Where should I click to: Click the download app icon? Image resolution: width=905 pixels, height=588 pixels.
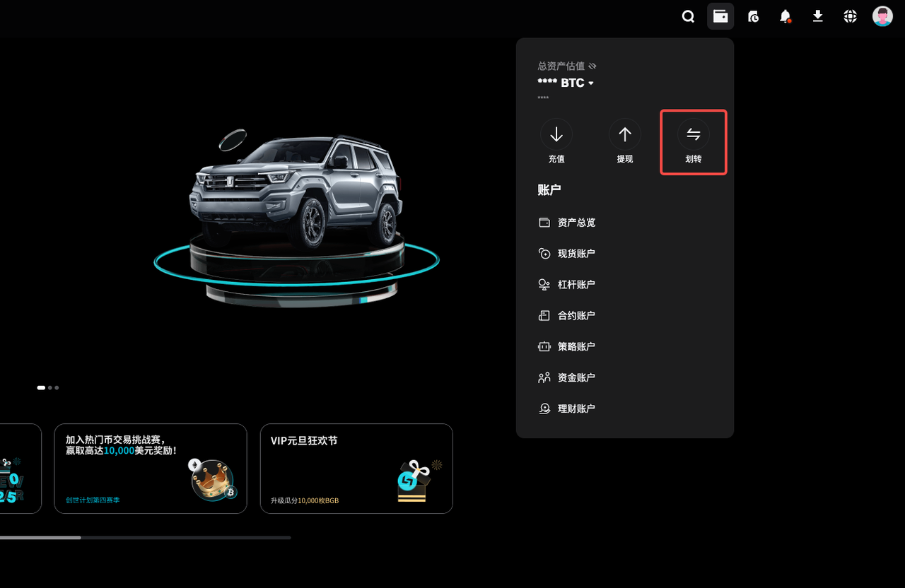point(817,16)
